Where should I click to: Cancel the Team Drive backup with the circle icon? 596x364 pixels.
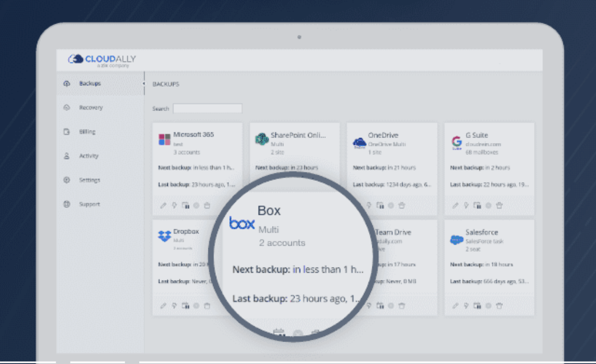tap(392, 306)
